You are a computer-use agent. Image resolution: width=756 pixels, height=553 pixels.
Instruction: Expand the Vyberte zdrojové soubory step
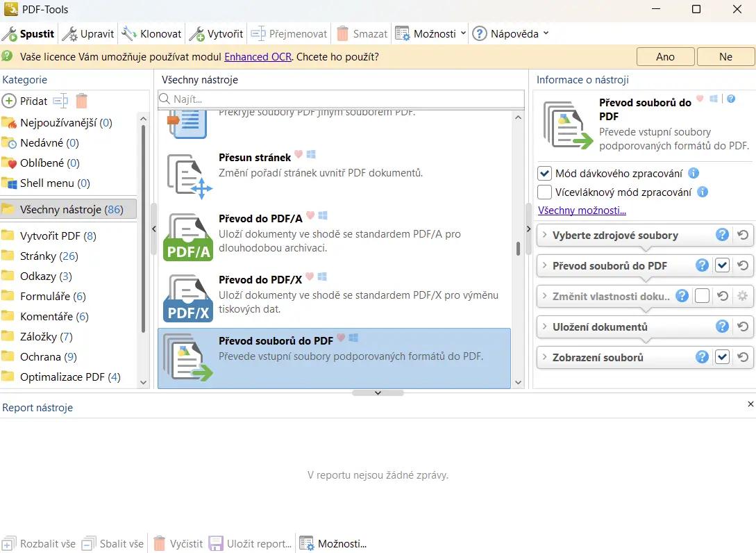(x=544, y=235)
